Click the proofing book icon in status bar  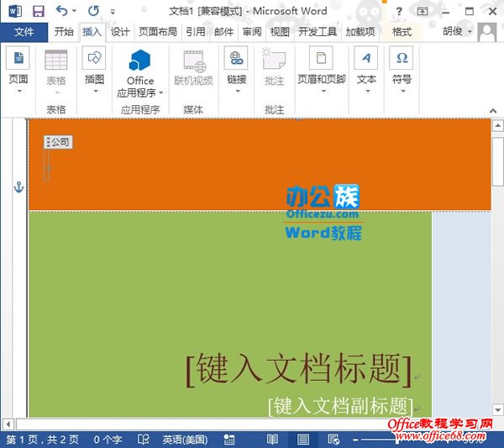point(143,440)
